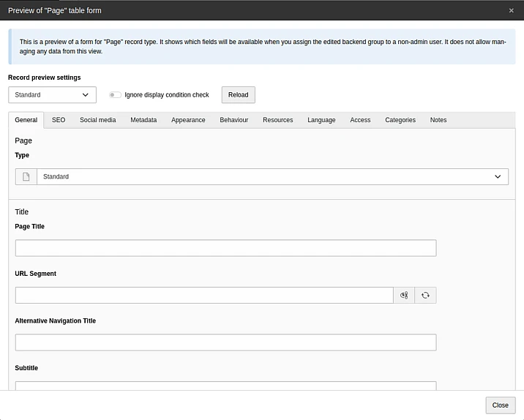The width and height of the screenshot is (524, 420).
Task: Click into the Alternative Navigation Title field
Action: (x=225, y=342)
